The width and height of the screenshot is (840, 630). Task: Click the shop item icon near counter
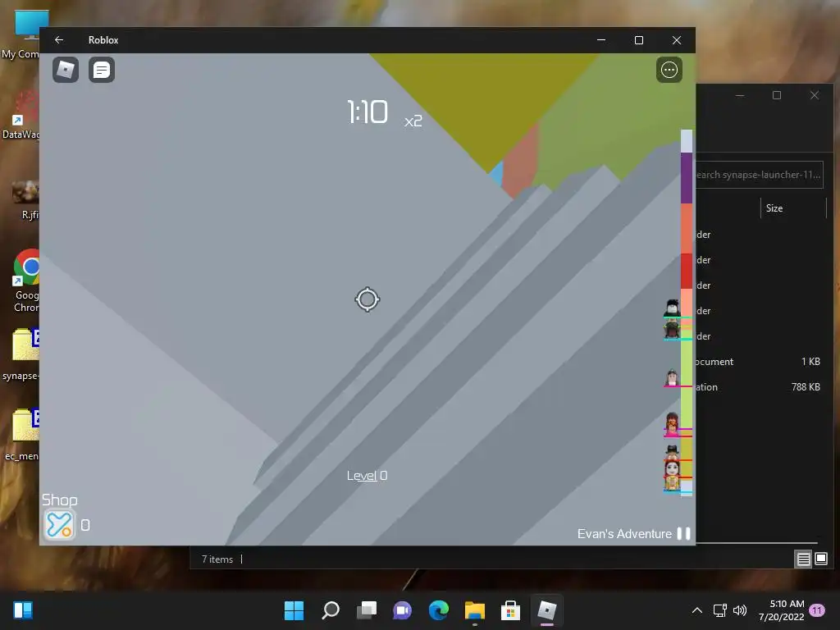pos(59,524)
